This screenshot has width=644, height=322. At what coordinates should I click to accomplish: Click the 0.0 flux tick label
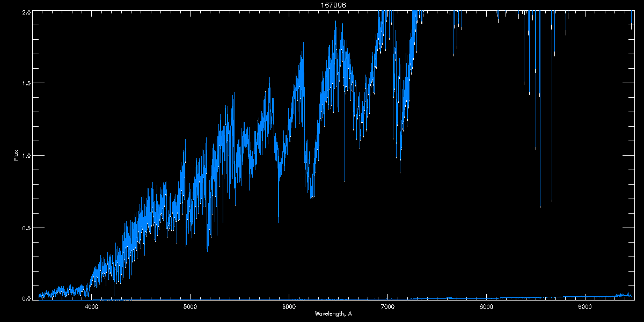25,298
